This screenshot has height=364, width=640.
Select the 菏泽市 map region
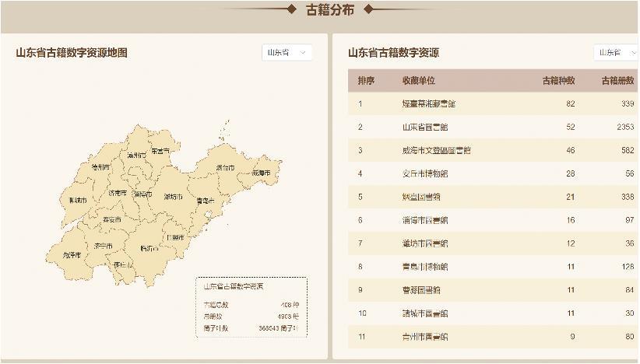(x=72, y=255)
